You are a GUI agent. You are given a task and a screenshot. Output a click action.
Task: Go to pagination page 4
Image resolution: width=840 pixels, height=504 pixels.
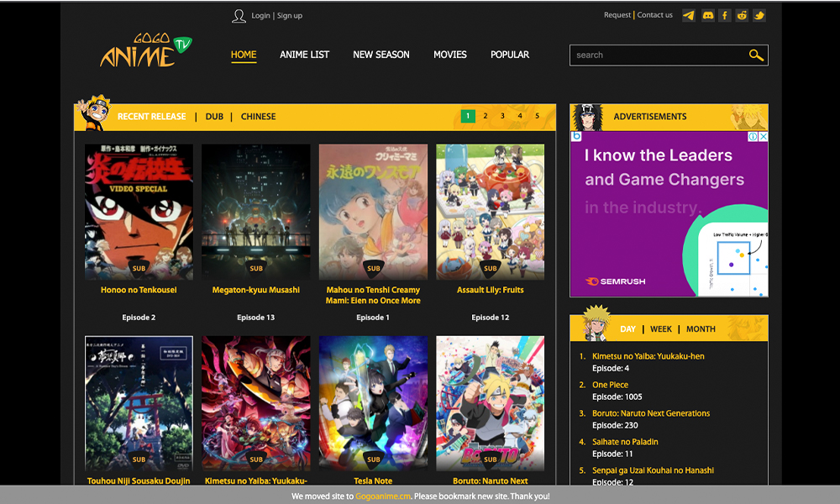(x=520, y=116)
